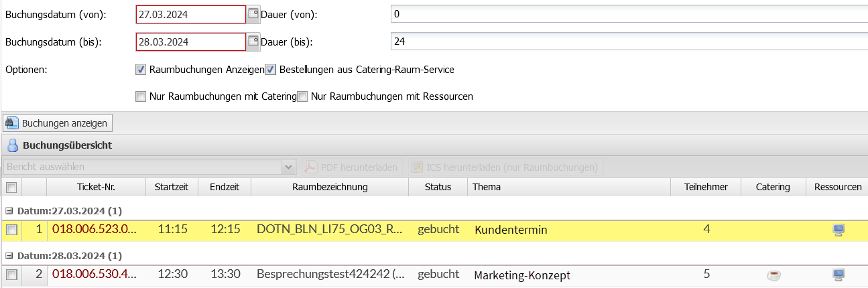Sort by the Startzeit column header
868x288 pixels.
click(172, 187)
